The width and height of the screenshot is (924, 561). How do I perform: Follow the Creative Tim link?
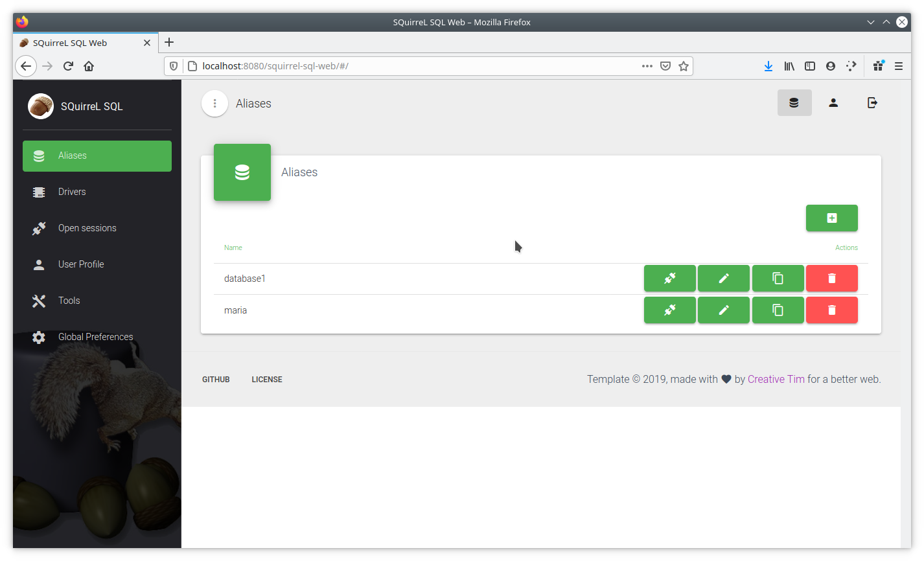pos(776,380)
